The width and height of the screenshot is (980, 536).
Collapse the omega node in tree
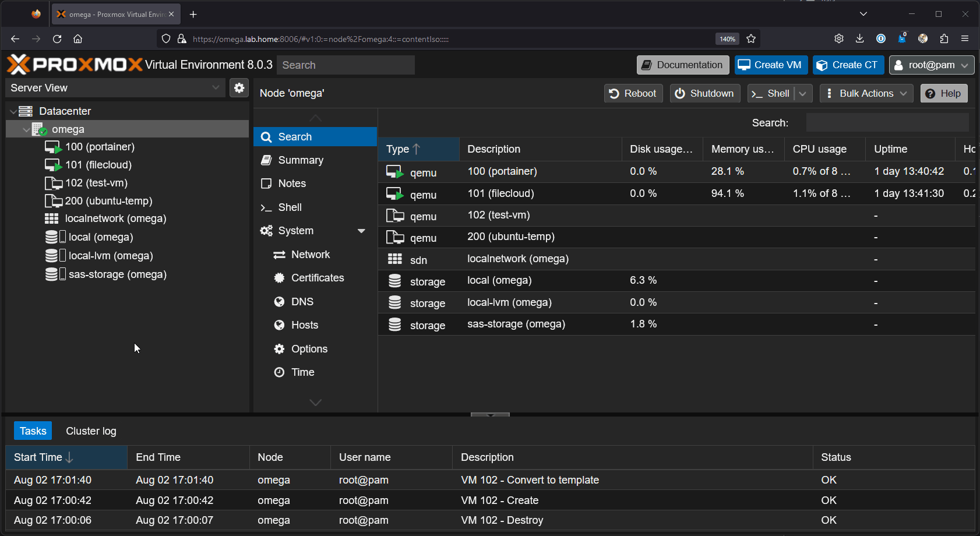click(26, 129)
